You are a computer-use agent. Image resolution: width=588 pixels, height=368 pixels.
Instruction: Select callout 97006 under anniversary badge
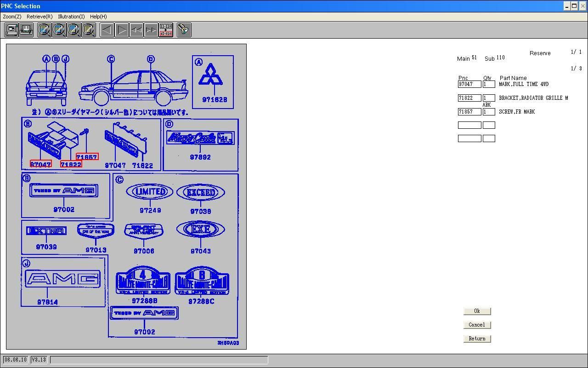click(144, 251)
